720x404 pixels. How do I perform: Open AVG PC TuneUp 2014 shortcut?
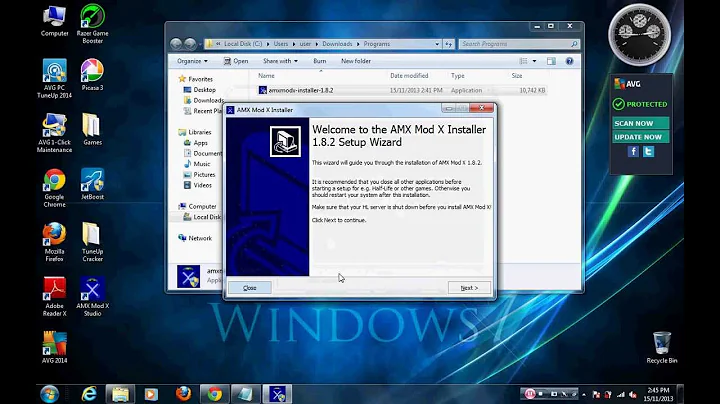pyautogui.click(x=54, y=79)
